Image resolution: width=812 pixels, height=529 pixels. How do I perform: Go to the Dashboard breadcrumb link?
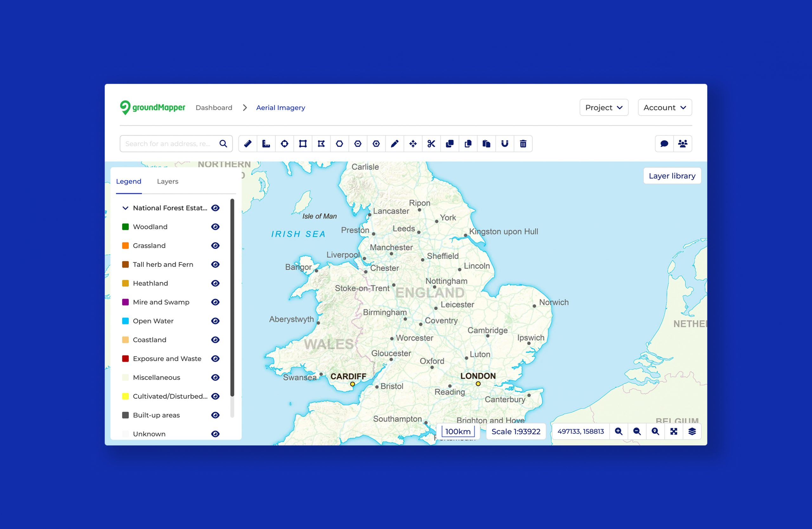pyautogui.click(x=213, y=108)
